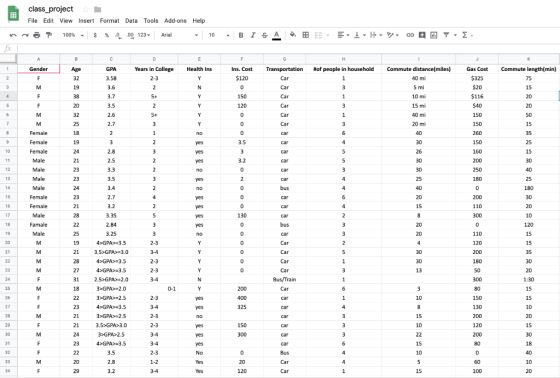The height and width of the screenshot is (378, 560).
Task: Select the Paint format tool
Action: coord(49,35)
